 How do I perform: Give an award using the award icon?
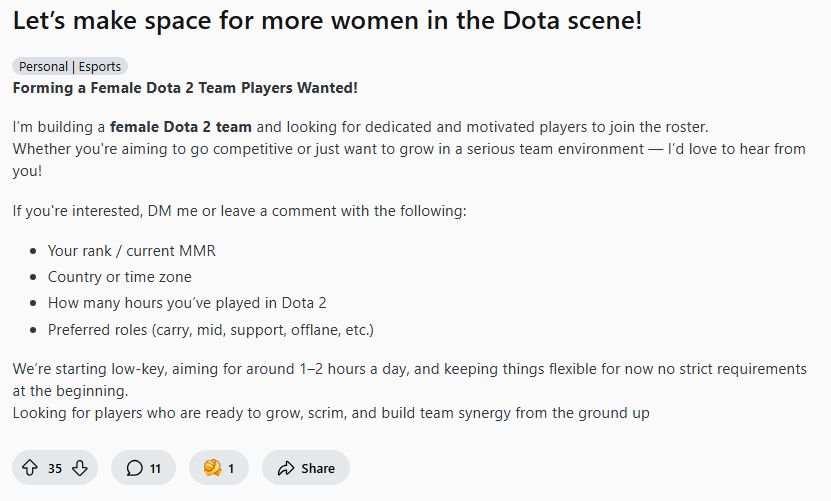click(213, 468)
